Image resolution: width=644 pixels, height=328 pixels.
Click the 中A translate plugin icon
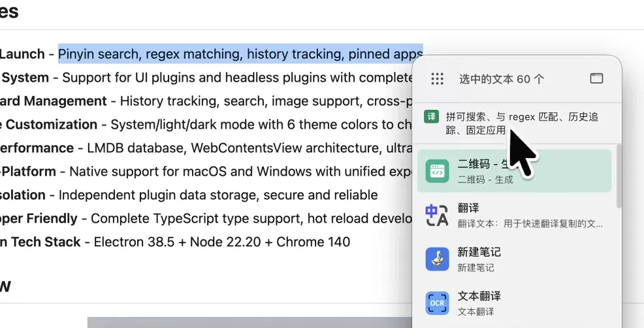click(437, 216)
